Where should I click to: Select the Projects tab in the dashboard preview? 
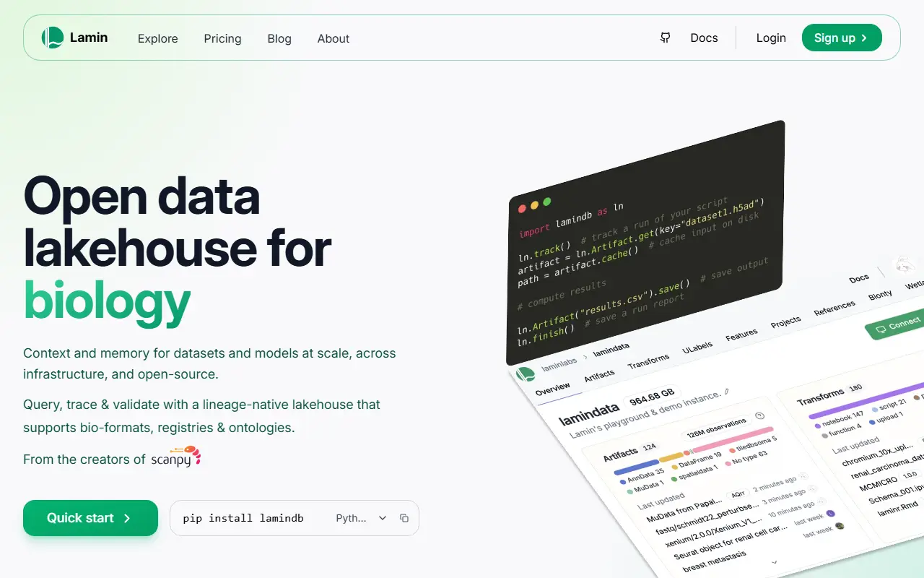pyautogui.click(x=785, y=321)
